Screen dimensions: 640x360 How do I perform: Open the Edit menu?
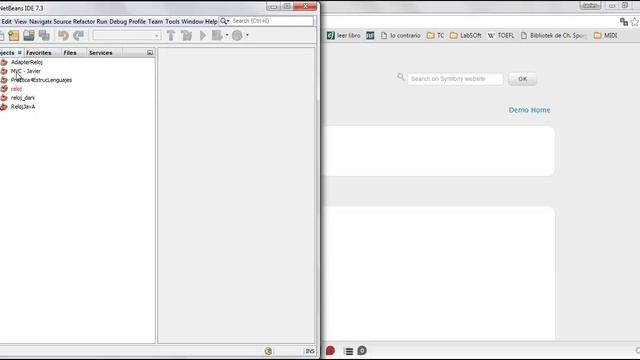7,22
